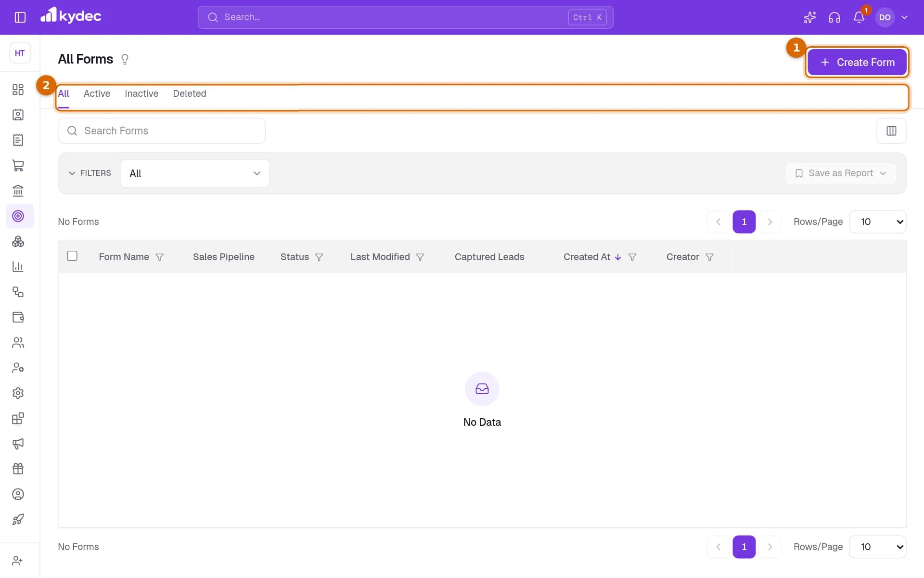Open the stacked cubes icon in sidebar
Screen dimensions: 924x578
[x=18, y=241]
